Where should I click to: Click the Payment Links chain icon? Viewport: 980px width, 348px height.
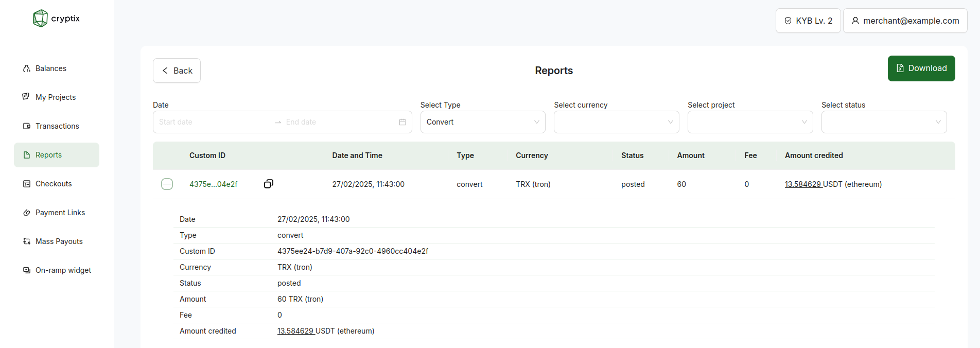(27, 213)
